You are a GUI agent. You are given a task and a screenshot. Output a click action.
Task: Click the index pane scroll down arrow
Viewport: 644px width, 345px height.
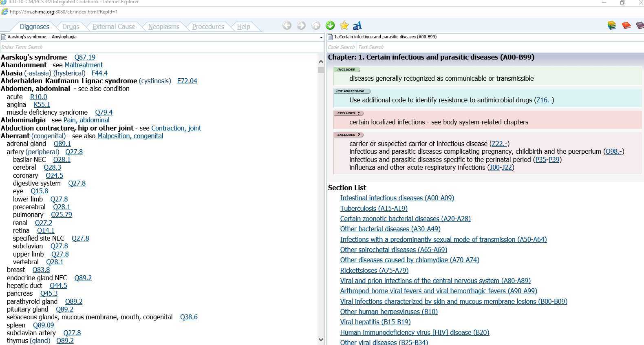coord(321,339)
